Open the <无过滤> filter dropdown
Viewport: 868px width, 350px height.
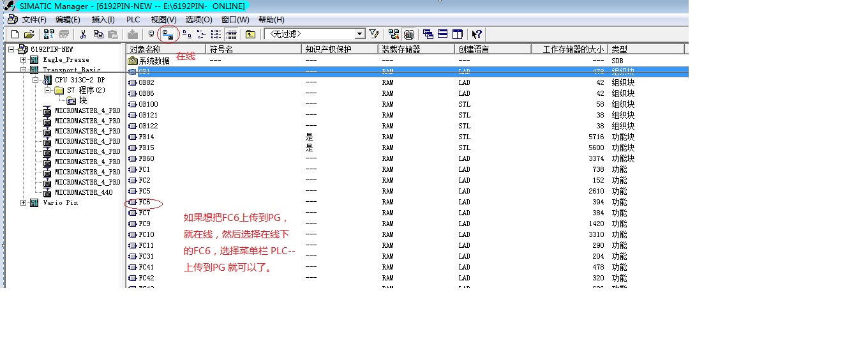point(360,34)
